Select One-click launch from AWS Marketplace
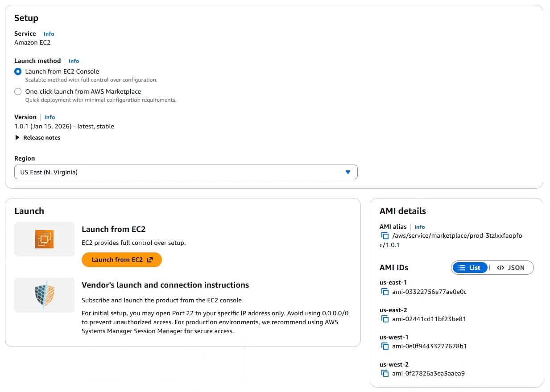550x392 pixels. (x=17, y=91)
